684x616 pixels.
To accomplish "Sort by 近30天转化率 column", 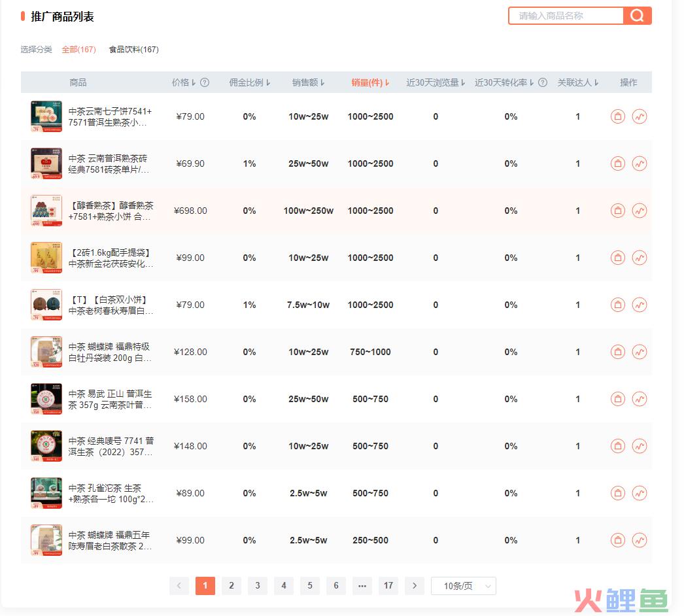I will (x=504, y=82).
